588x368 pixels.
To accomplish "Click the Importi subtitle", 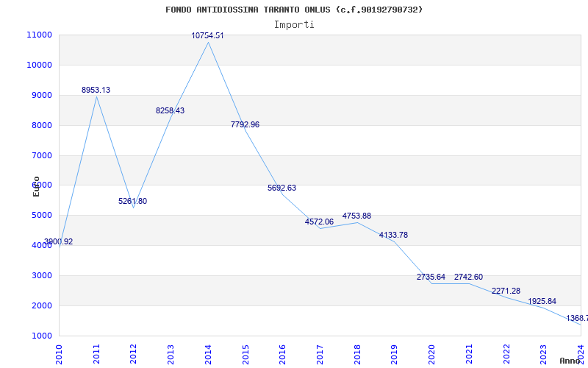I will click(x=294, y=25).
